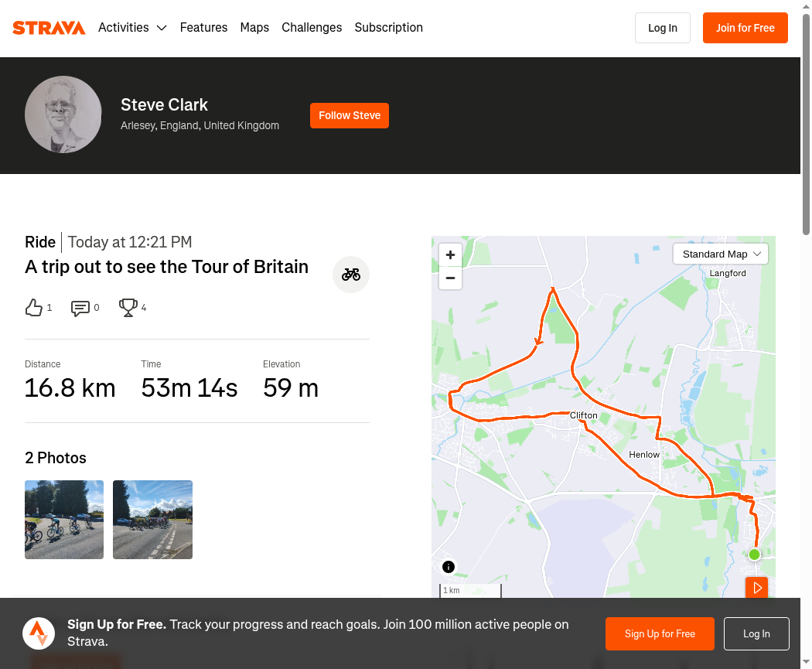Expand the Activities dropdown menu
The width and height of the screenshot is (812, 669).
(x=132, y=27)
